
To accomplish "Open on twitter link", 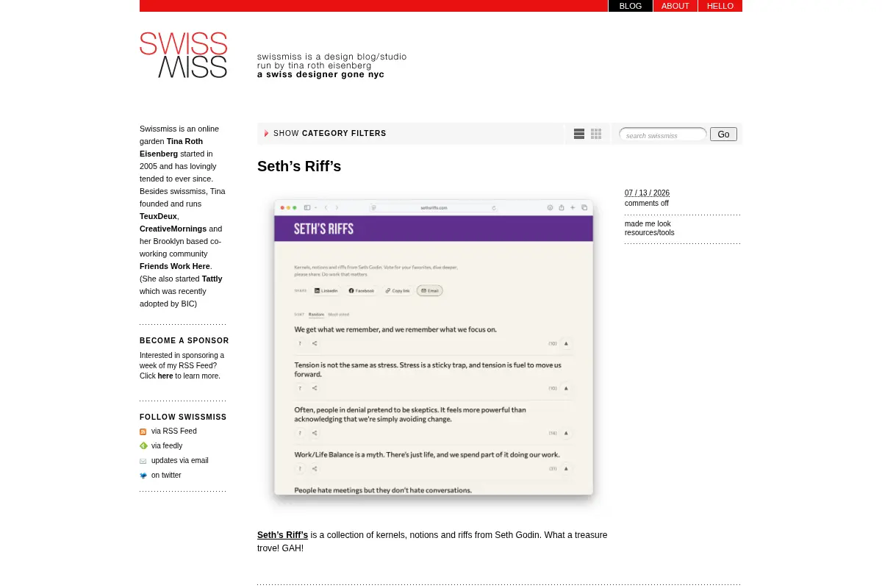I will 166,476.
